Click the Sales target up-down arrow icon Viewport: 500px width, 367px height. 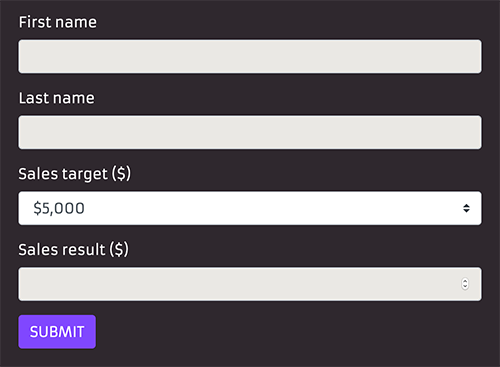click(x=466, y=208)
